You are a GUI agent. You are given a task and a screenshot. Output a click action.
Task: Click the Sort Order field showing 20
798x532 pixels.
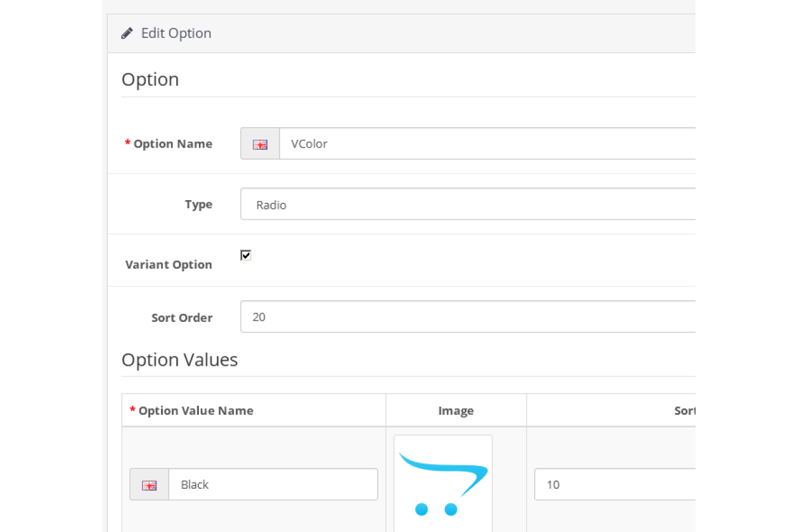[467, 317]
